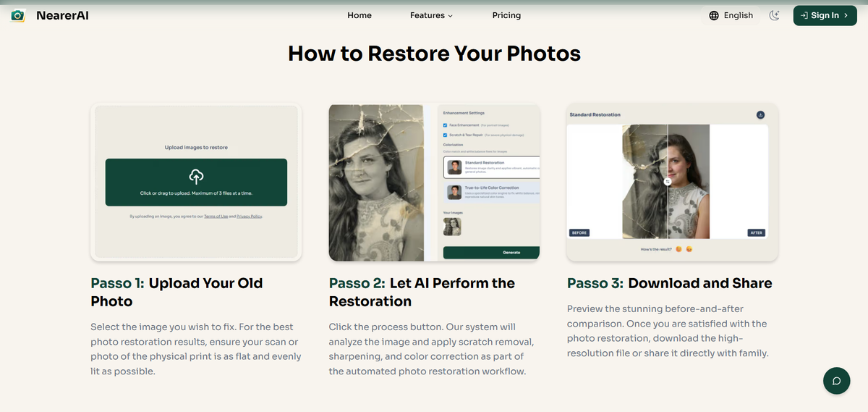Image resolution: width=868 pixels, height=412 pixels.
Task: Click the damaged portrait photo in Passo 2
Action: [376, 182]
